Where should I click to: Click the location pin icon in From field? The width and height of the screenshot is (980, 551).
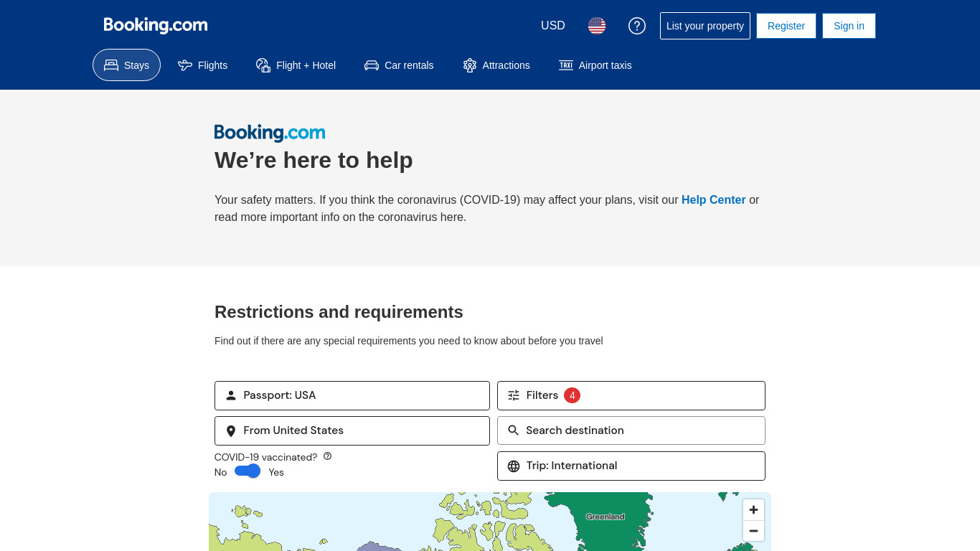[x=231, y=431]
